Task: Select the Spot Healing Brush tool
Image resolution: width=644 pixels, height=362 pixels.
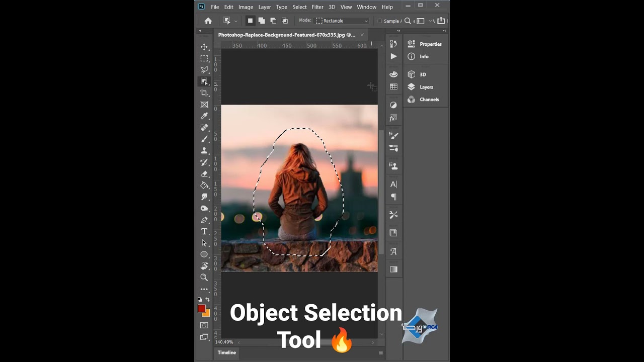Action: click(x=204, y=128)
